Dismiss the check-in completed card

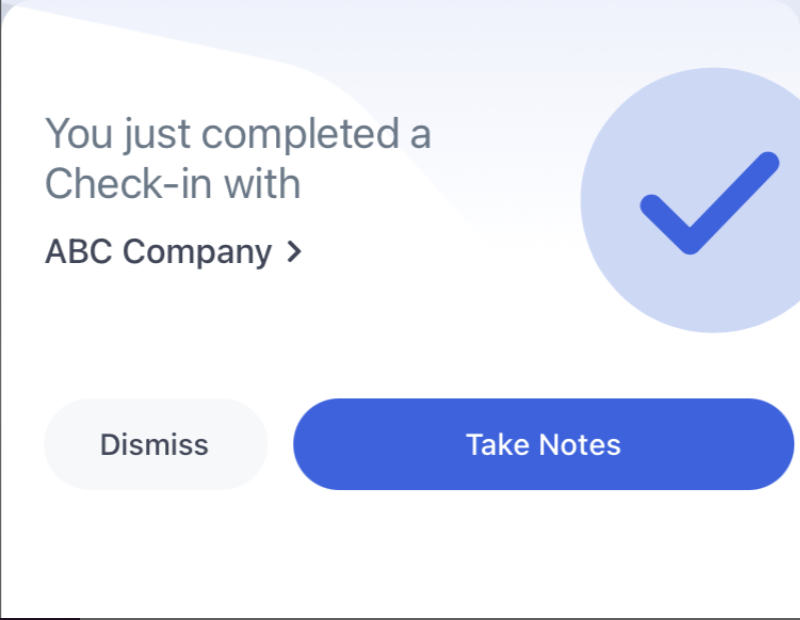(156, 444)
